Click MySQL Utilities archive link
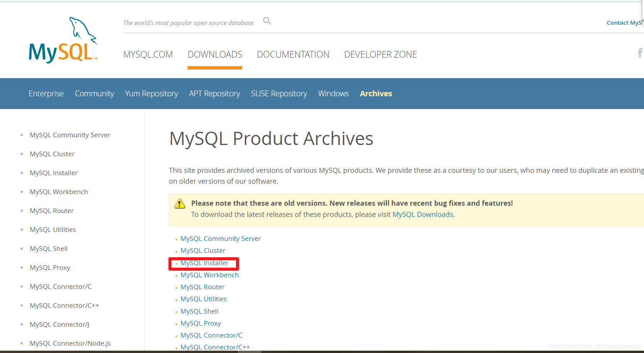Image resolution: width=644 pixels, height=353 pixels. [x=204, y=299]
